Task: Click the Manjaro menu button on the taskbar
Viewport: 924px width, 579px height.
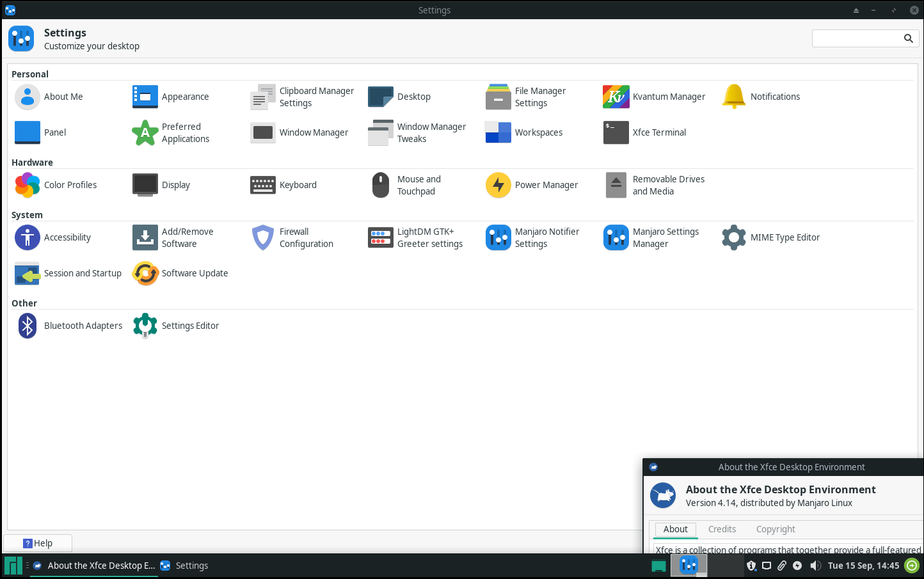Action: pos(12,566)
